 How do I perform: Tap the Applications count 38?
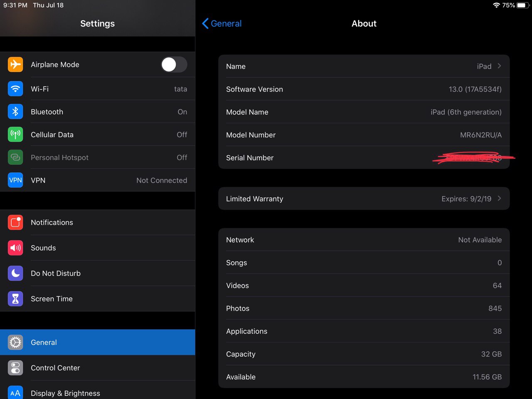tap(498, 331)
